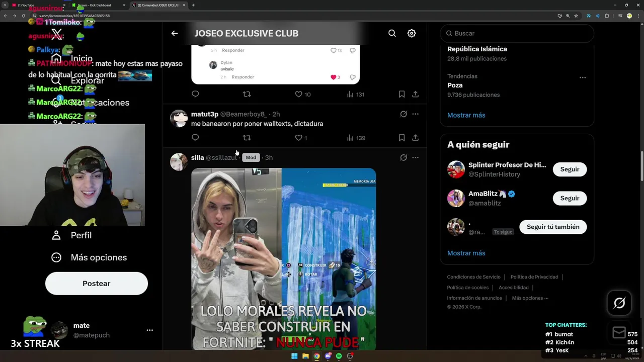Open the Windows Start button
Screen dimensions: 644x362
(294, 356)
